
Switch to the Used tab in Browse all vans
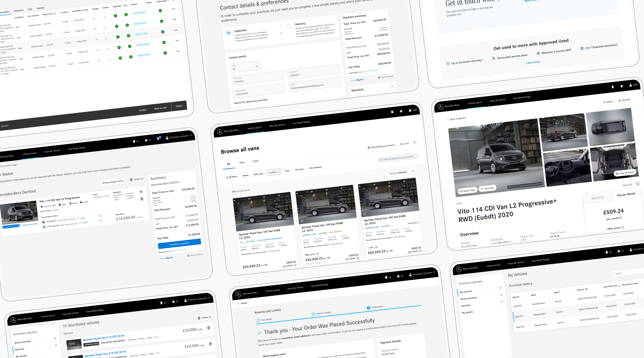point(256,161)
